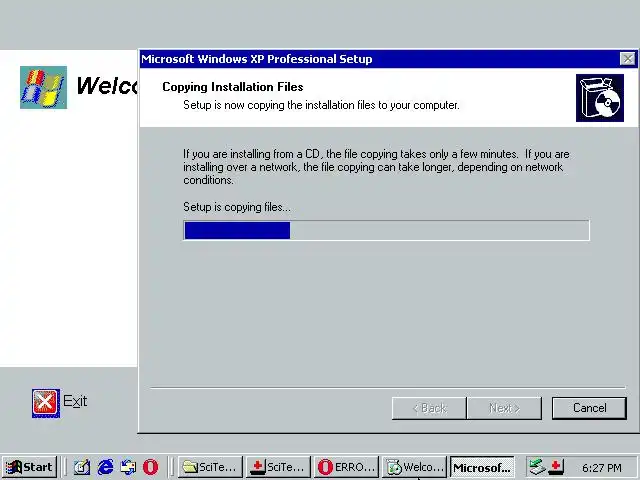Viewport: 640px width, 480px height.
Task: Close the Windows XP Professional Setup dialog
Action: point(627,59)
